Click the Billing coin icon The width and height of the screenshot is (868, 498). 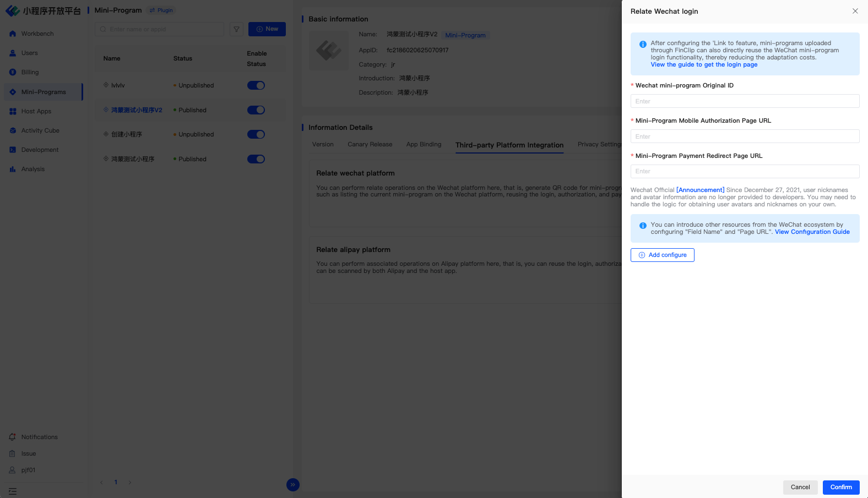(x=13, y=72)
